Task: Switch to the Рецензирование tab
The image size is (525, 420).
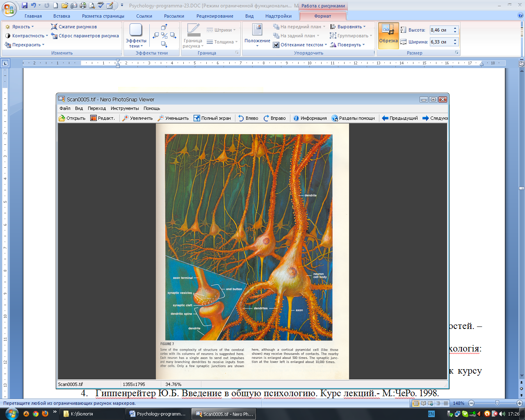Action: coord(215,16)
